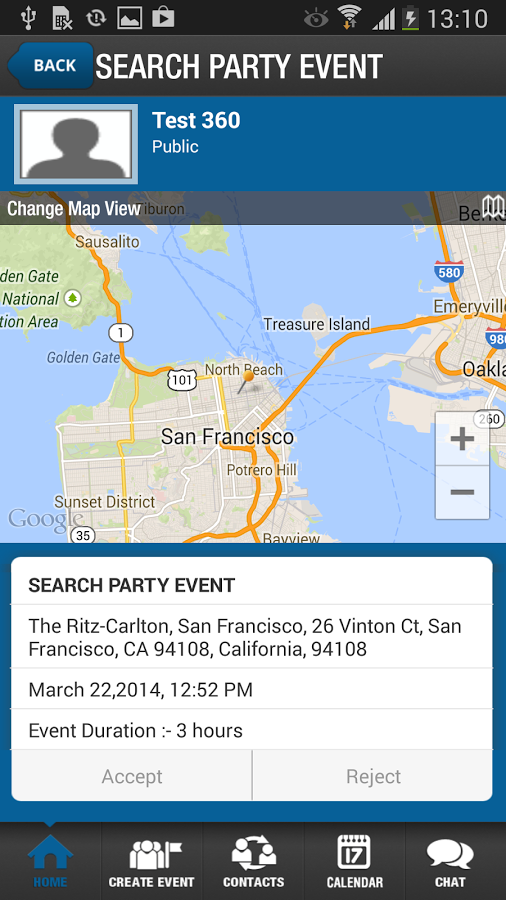
Task: Open the Home tab icon
Action: tap(50, 853)
